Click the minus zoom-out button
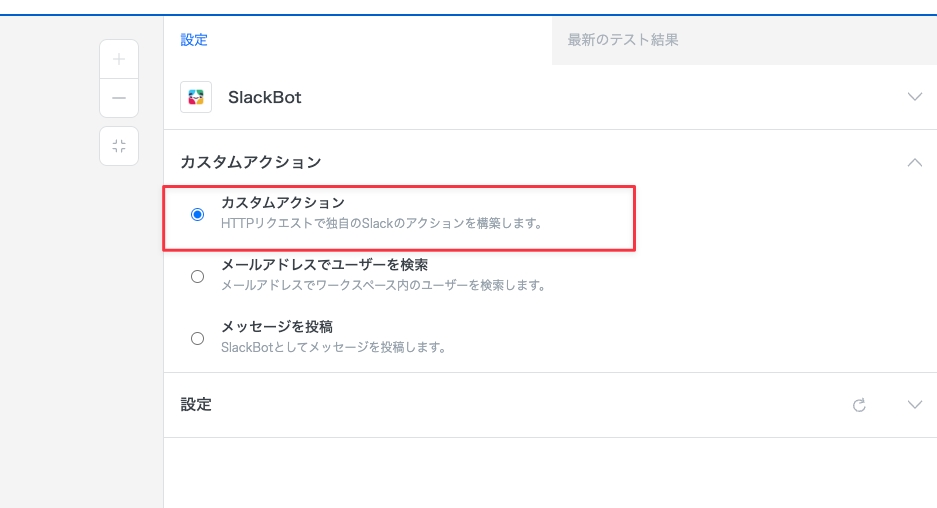This screenshot has height=508, width=937. tap(119, 98)
